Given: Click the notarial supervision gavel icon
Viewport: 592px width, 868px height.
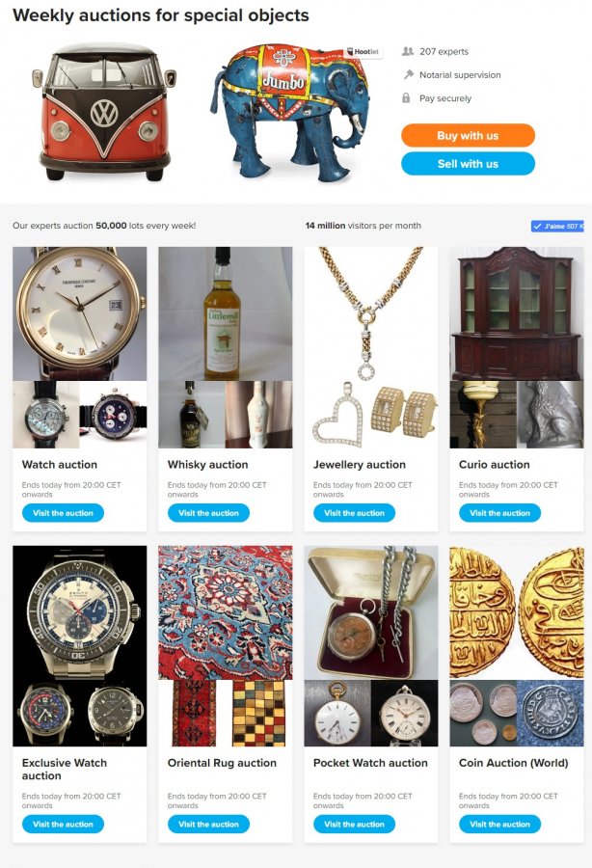Looking at the screenshot, I should (408, 74).
